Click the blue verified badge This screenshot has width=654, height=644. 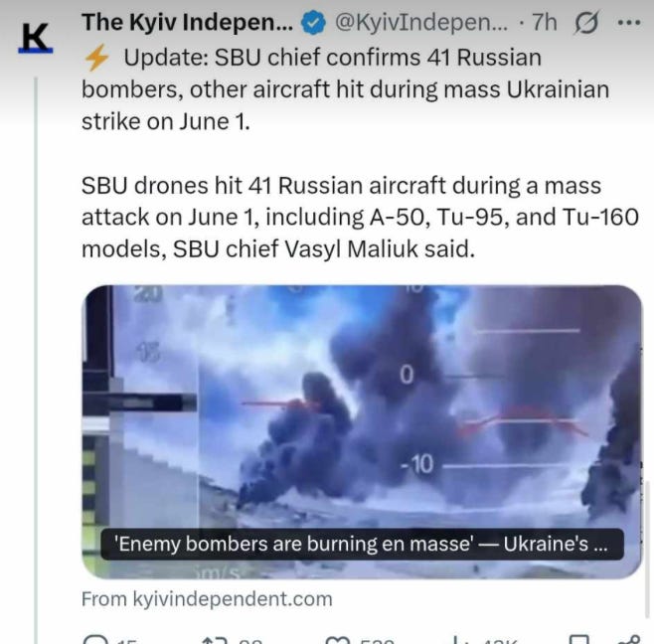pos(314,23)
